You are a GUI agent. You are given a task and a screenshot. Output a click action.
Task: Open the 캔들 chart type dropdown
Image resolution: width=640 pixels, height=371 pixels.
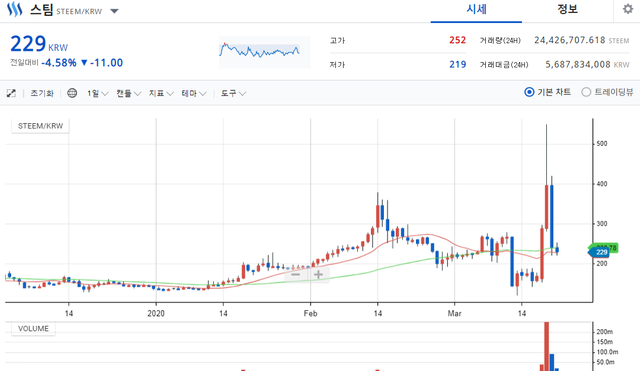coord(128,93)
